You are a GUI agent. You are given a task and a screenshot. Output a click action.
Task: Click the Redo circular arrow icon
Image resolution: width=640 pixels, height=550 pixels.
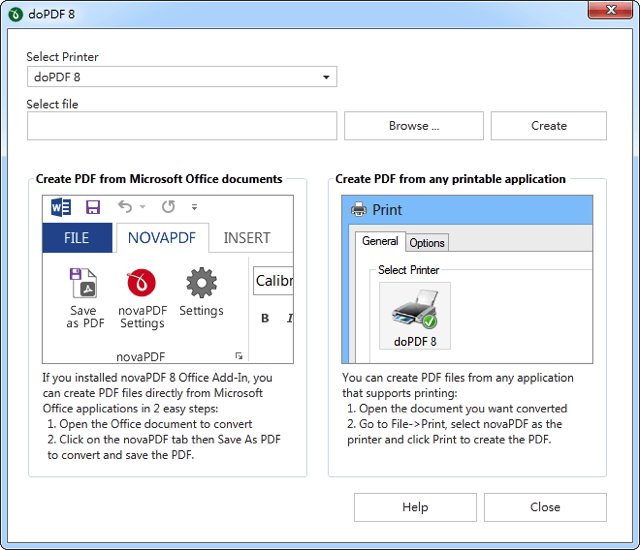[168, 207]
